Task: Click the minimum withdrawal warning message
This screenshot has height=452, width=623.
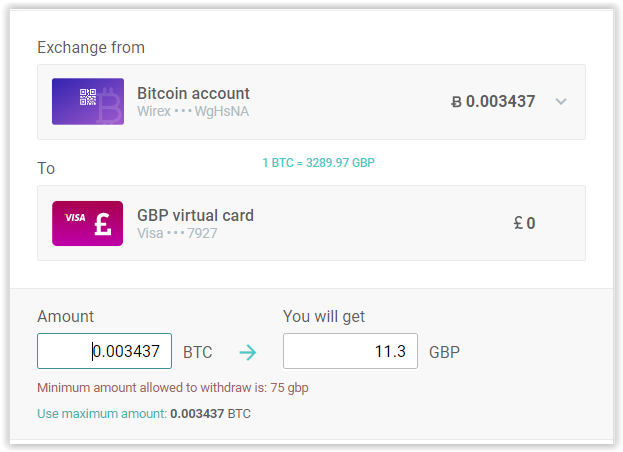Action: 173,388
